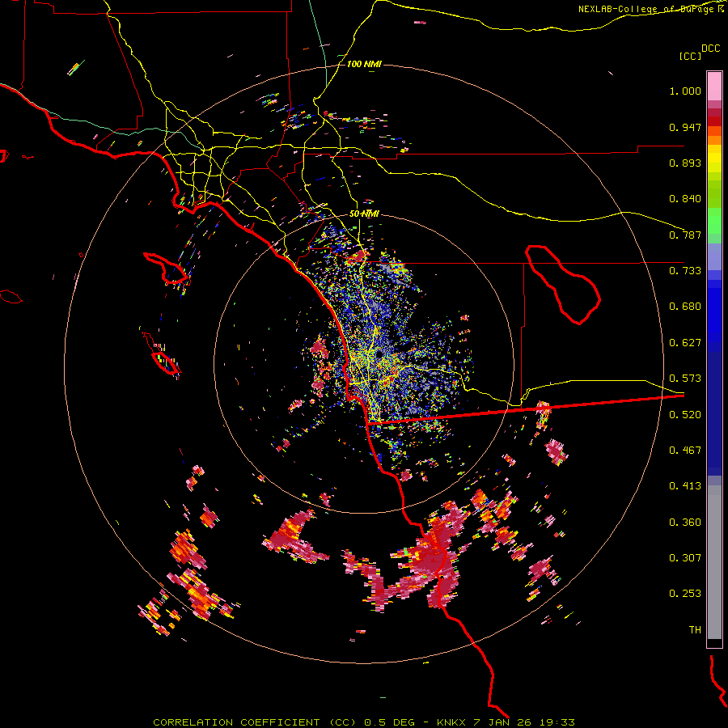Click the 0.947 color scale value

click(x=685, y=127)
